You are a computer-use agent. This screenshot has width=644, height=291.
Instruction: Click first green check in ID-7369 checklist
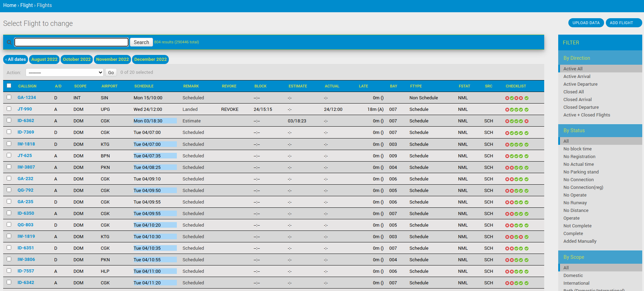512,133
